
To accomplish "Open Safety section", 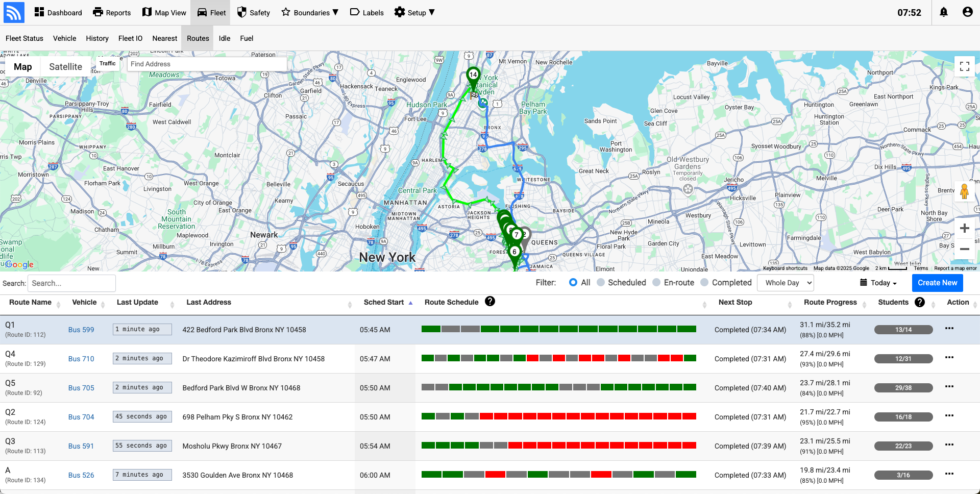I will [253, 13].
